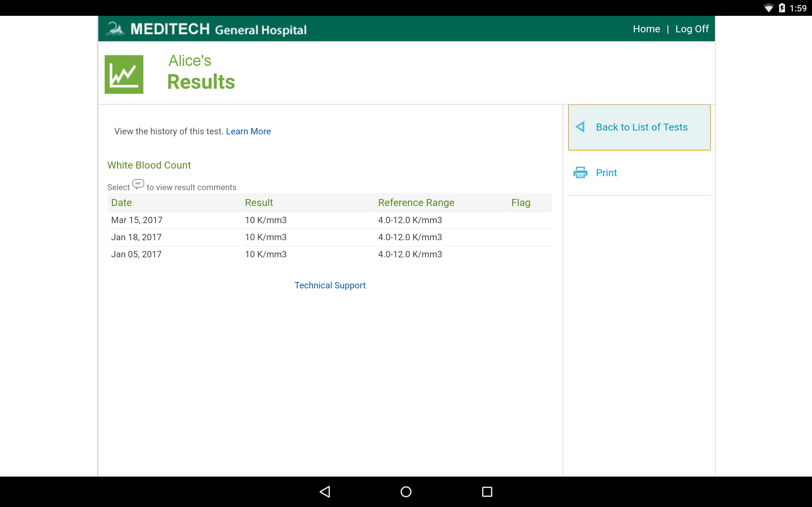The height and width of the screenshot is (507, 812).
Task: Open the Technical Support link
Action: pyautogui.click(x=330, y=285)
